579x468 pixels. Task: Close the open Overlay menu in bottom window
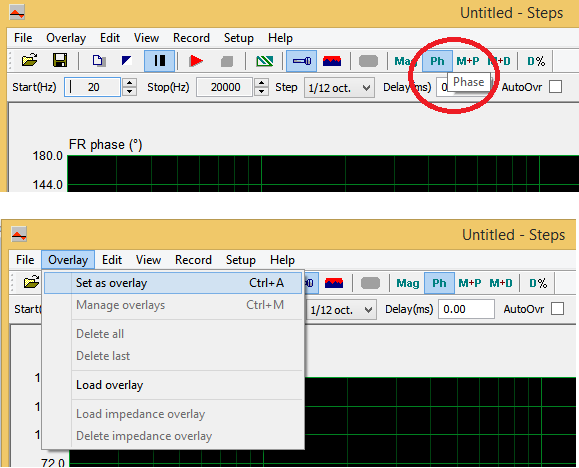pos(68,260)
